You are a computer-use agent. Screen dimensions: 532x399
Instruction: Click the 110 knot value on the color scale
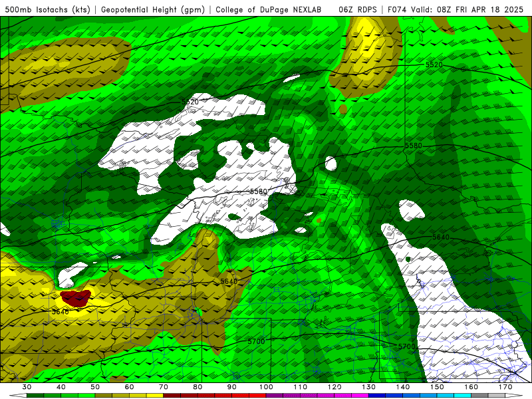(x=301, y=387)
